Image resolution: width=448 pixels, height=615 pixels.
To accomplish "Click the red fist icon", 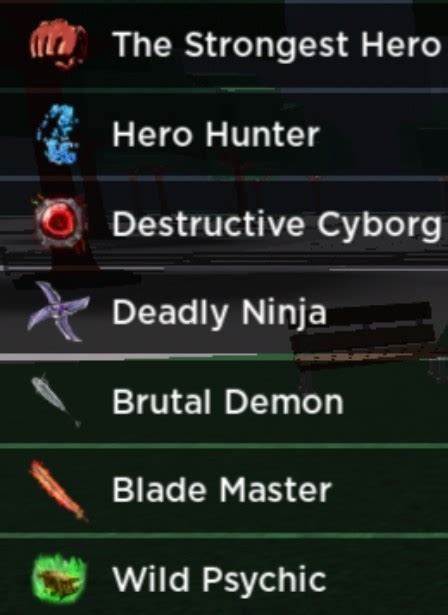I will (59, 44).
